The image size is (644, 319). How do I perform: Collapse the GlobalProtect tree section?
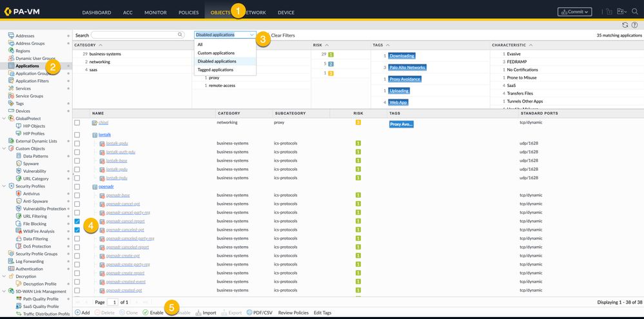tap(4, 119)
